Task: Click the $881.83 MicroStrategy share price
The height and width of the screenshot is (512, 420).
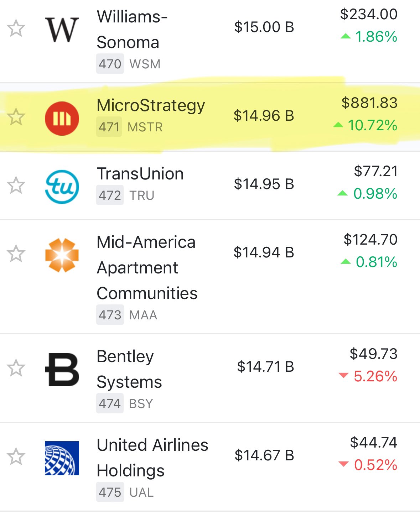Action: (369, 103)
